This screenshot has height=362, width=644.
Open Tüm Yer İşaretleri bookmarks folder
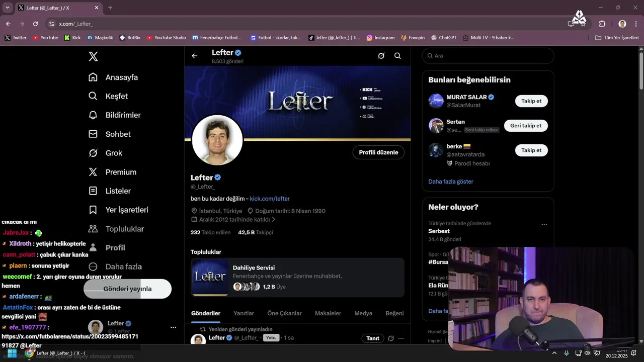point(616,38)
